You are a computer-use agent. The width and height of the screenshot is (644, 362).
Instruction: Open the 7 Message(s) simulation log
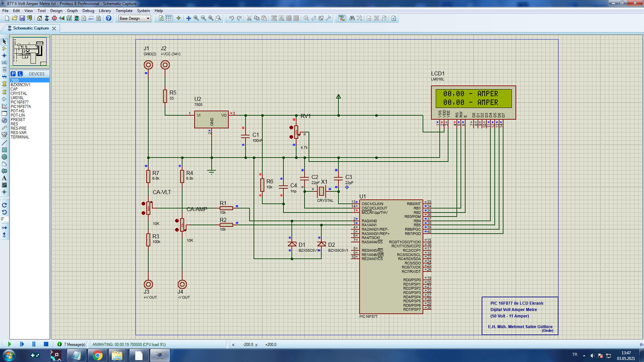click(x=71, y=345)
